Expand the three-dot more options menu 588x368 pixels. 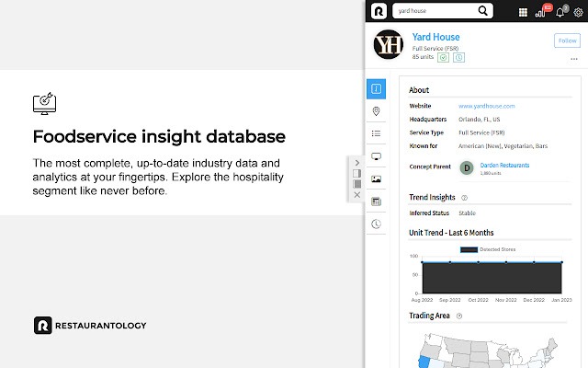point(573,59)
